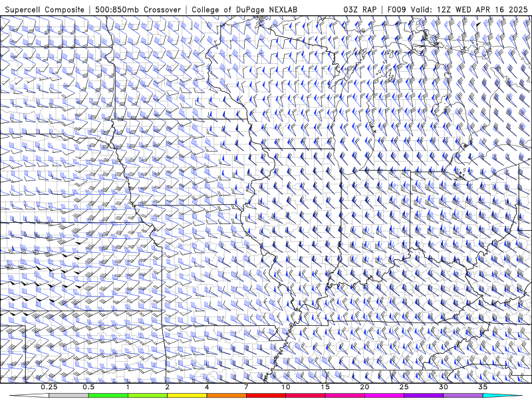Click the 'College of DuPage NEXLAB' text
Viewport: 532px width, 399px height.
(x=244, y=9)
